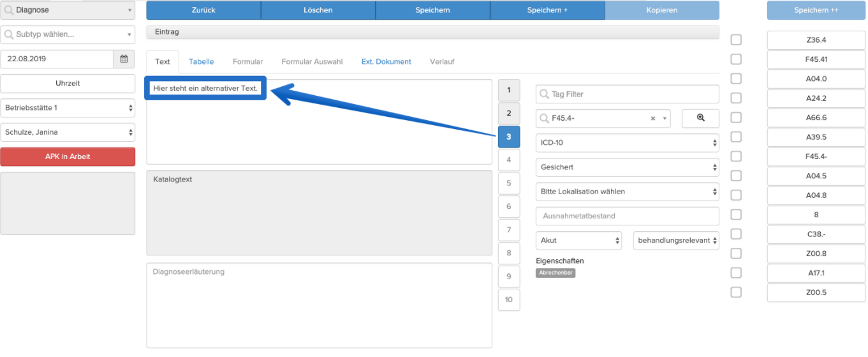Click the Speichern button
The width and height of the screenshot is (868, 357).
[432, 10]
